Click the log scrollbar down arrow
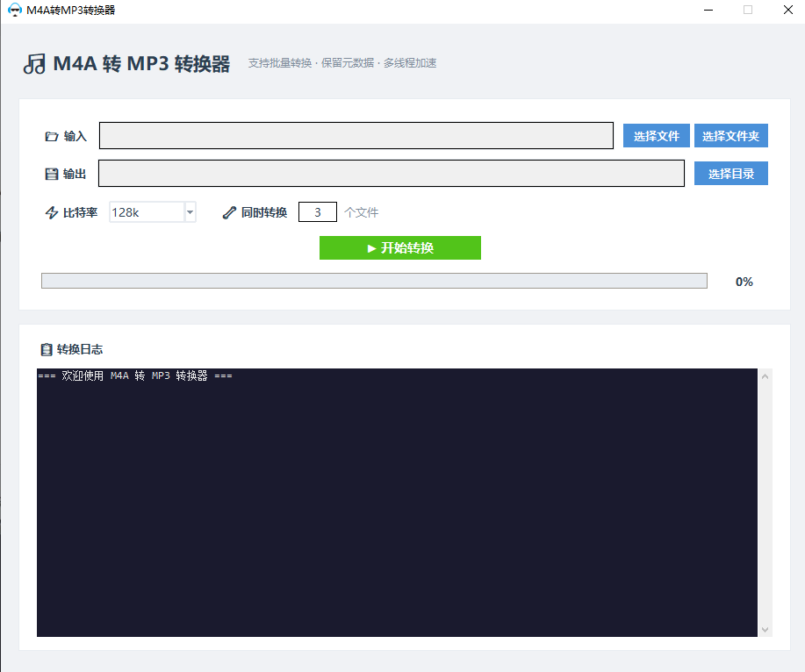The width and height of the screenshot is (805, 672). (x=765, y=629)
